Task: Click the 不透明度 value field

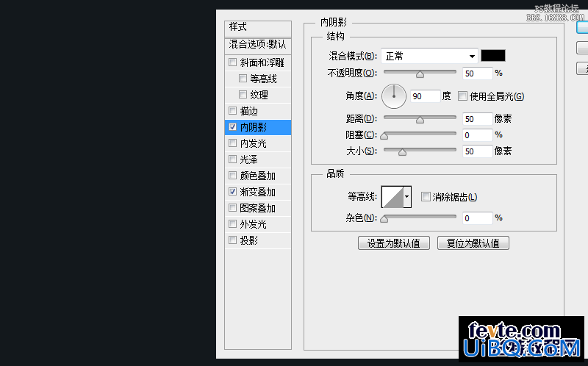Action: tap(477, 73)
